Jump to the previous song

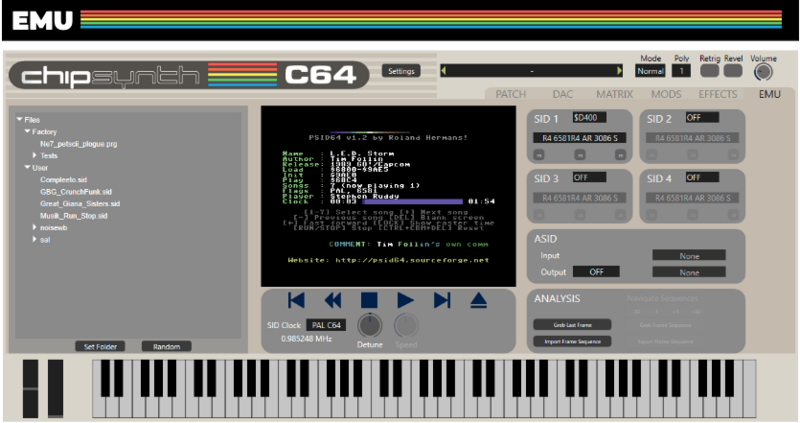pos(296,301)
